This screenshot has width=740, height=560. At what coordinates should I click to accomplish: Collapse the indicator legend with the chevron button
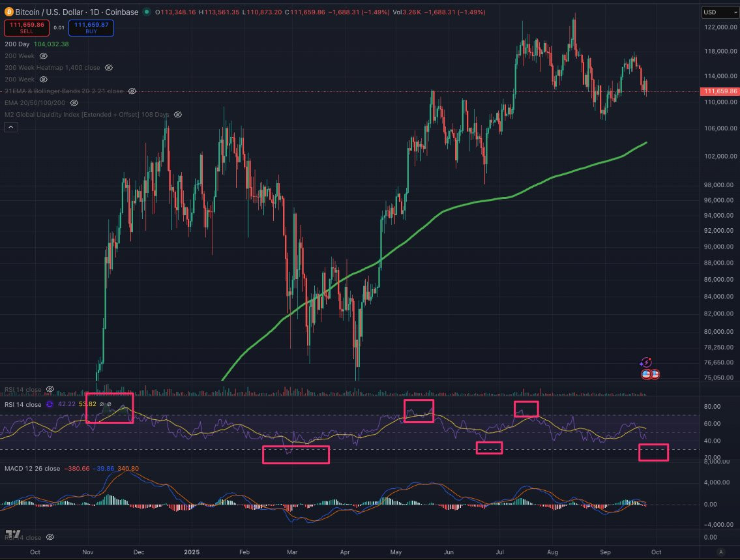pos(11,127)
